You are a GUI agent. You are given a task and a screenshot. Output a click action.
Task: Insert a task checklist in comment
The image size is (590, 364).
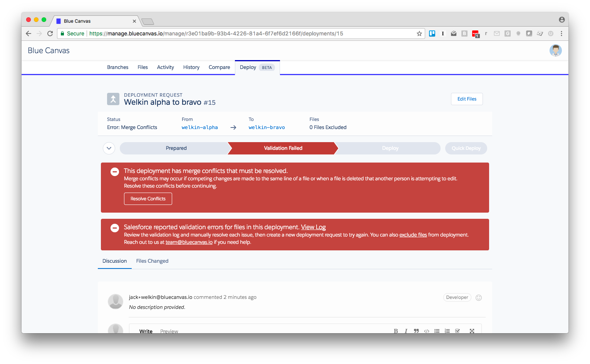pos(458,331)
